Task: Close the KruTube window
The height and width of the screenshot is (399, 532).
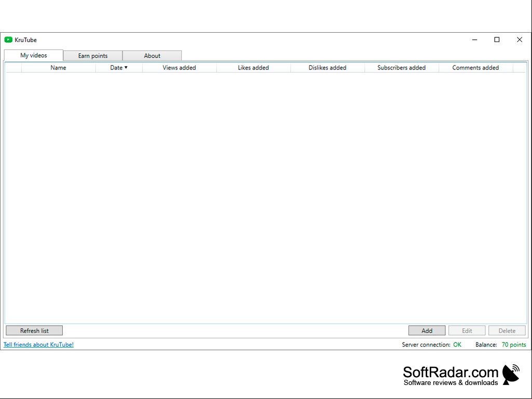Action: tap(520, 40)
